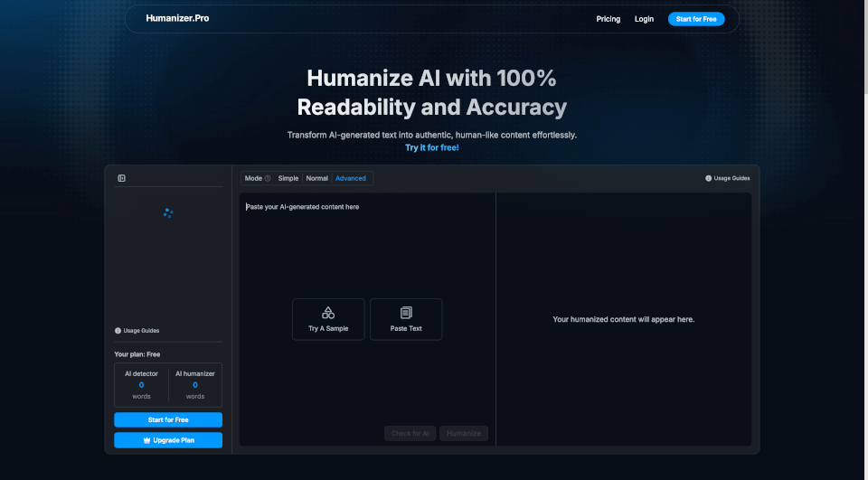Click the AI detector words count
868x480 pixels.
[141, 385]
